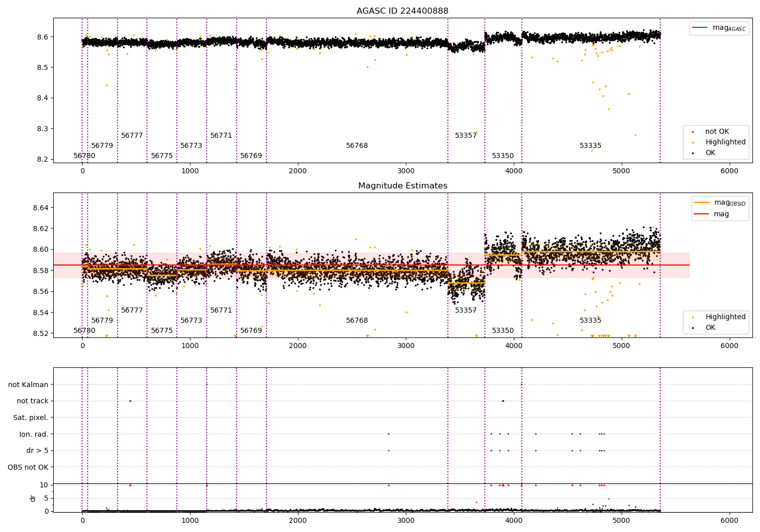Click y-axis tick 8.4 on top plot

43,98
